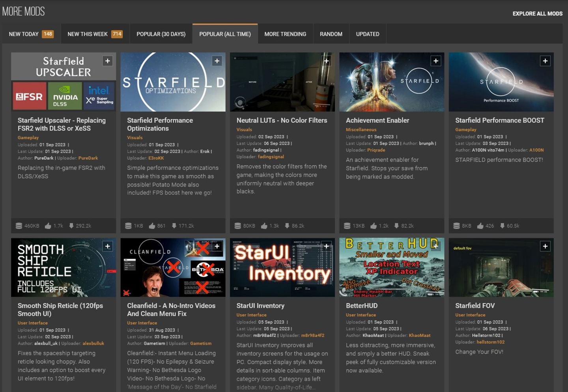Open the Cleanfield thumbnail image

pyautogui.click(x=173, y=267)
